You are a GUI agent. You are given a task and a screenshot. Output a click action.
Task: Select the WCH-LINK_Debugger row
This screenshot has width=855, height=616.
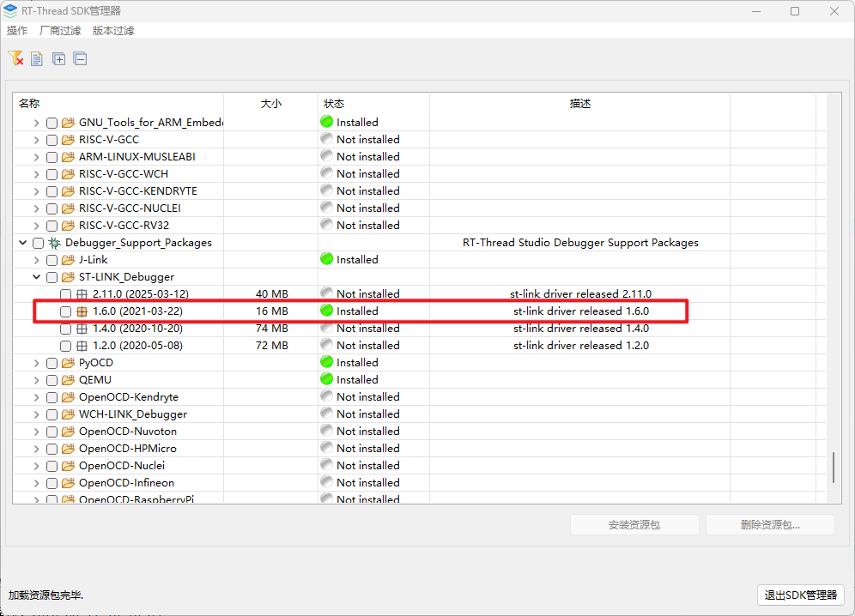pos(419,414)
